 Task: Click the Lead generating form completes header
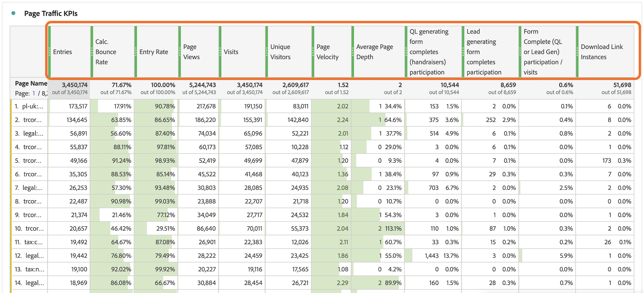tap(484, 52)
